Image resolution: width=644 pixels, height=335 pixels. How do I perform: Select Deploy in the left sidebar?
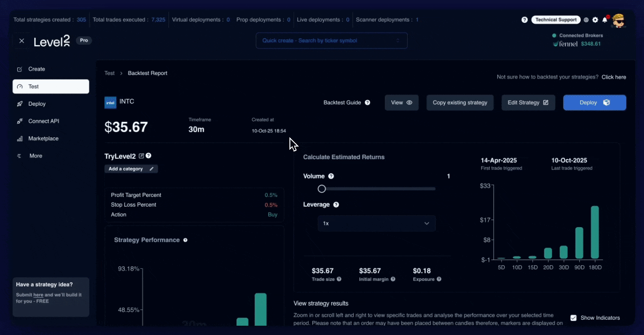coord(37,104)
